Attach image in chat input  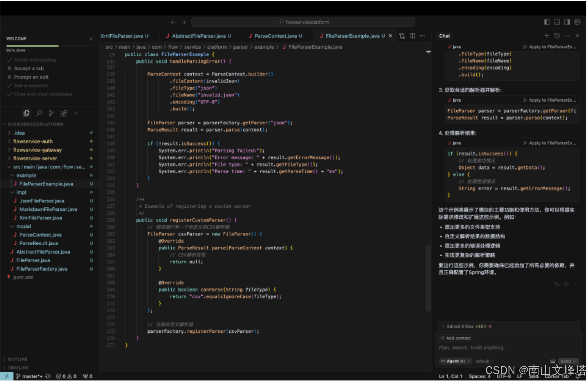coord(553,361)
